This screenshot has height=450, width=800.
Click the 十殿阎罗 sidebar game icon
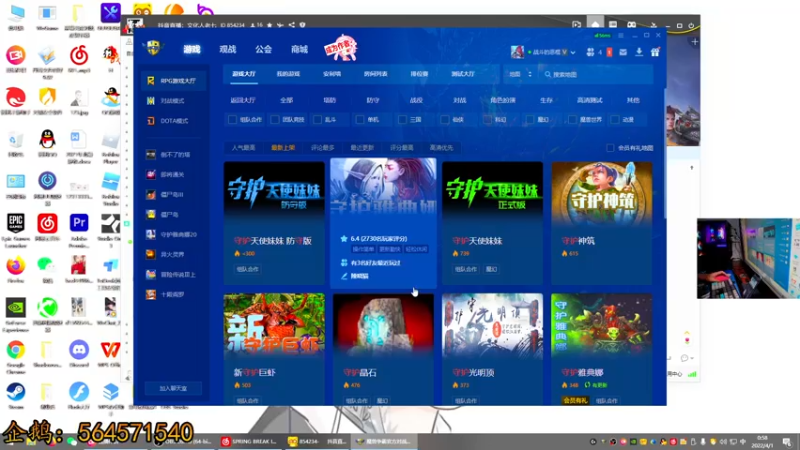(151, 294)
